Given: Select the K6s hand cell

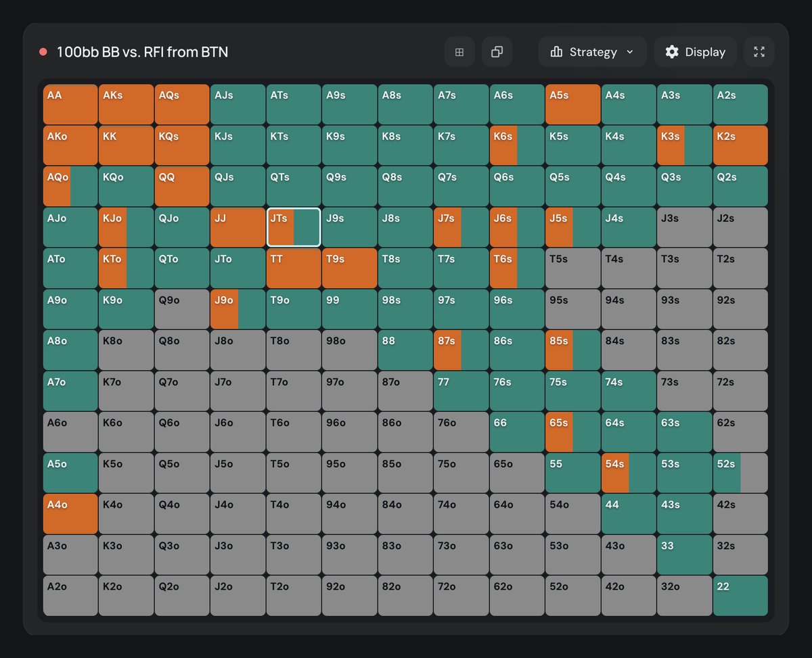Looking at the screenshot, I should 517,145.
